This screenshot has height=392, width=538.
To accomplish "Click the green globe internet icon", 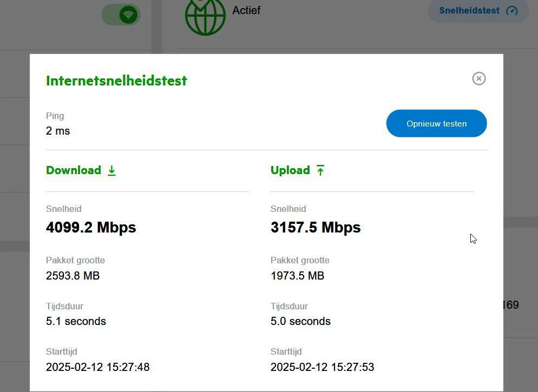I will [x=205, y=16].
